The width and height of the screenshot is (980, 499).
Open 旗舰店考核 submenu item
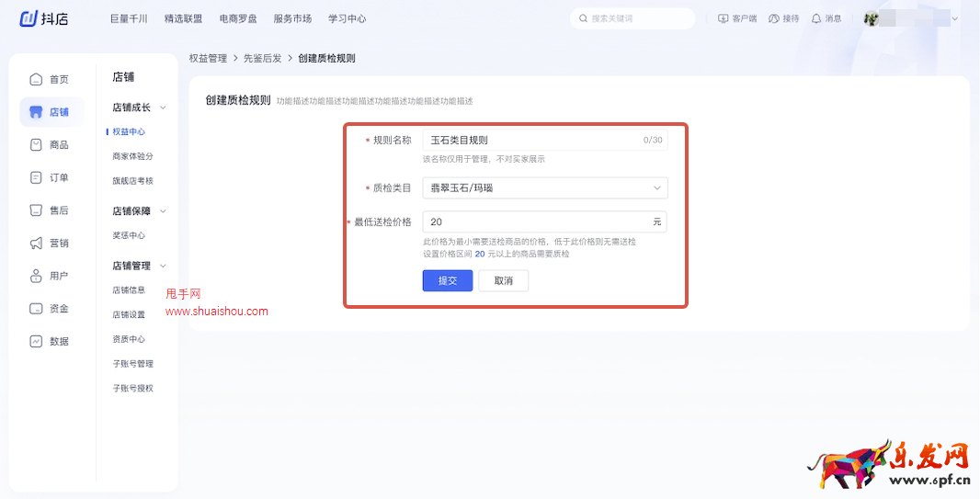[x=132, y=180]
